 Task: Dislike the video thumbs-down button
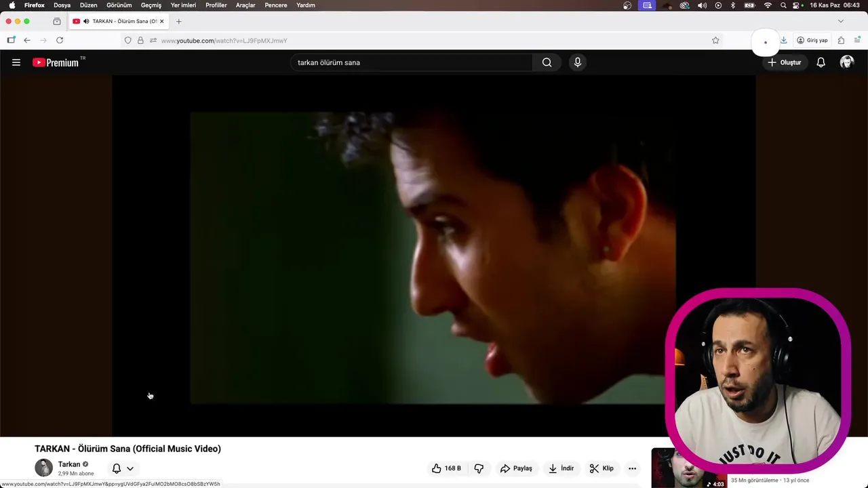(479, 468)
